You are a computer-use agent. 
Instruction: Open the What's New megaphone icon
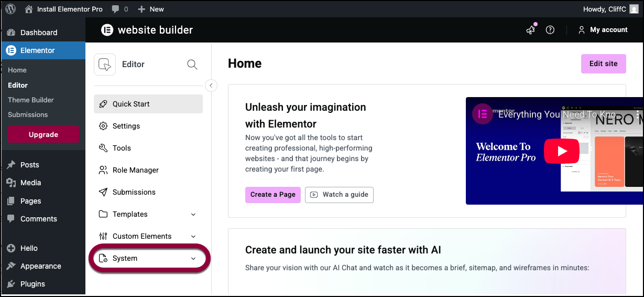click(531, 30)
